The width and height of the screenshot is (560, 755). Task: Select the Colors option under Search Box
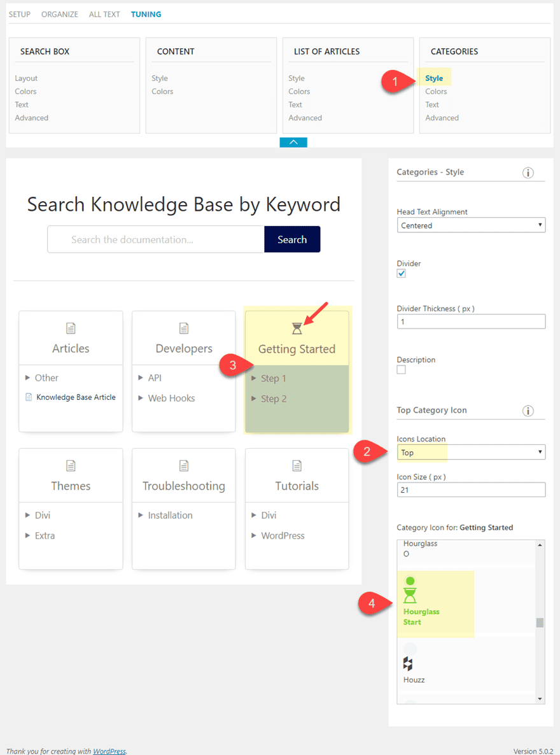coord(25,91)
